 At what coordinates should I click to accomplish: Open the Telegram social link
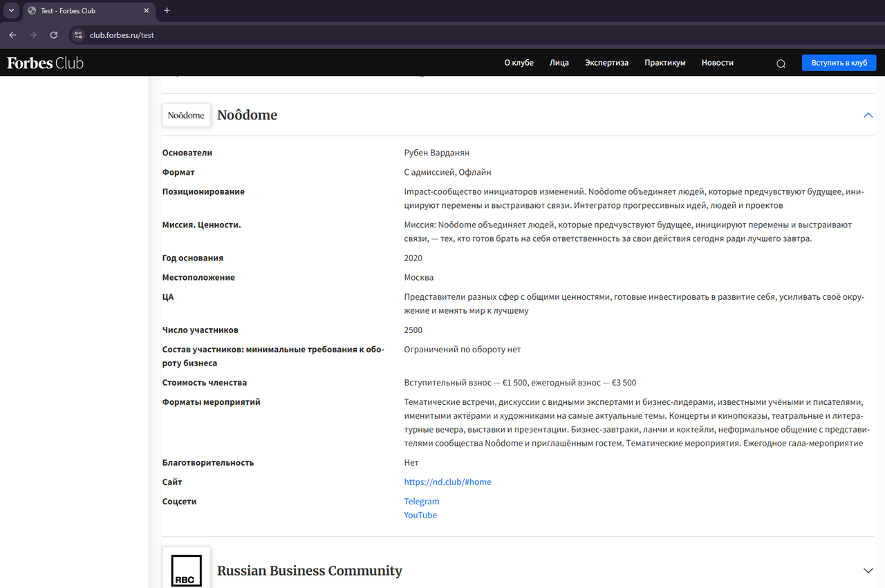422,502
